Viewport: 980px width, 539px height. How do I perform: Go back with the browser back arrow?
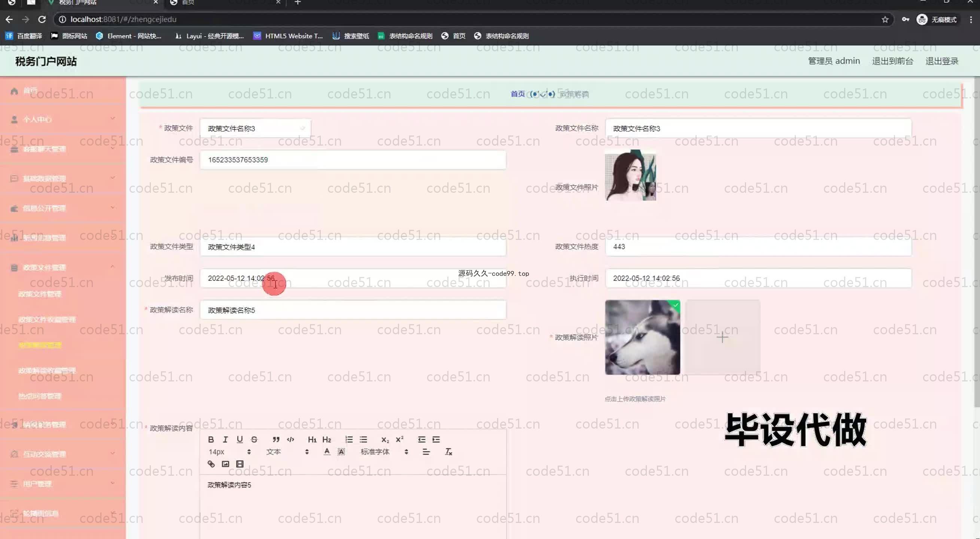click(x=9, y=19)
